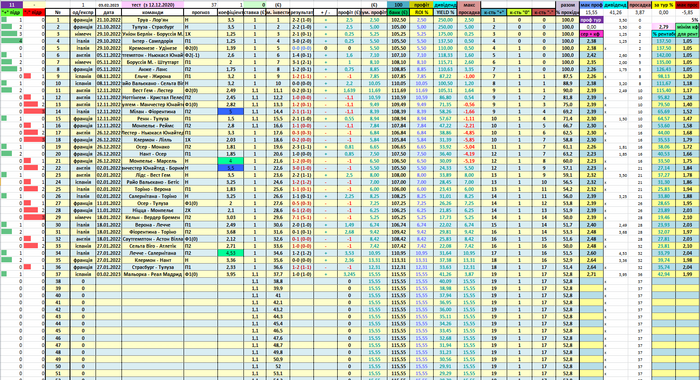Select match cell 'Лідс - Вест Гем'
Viewport: 700px width, 380px height.
click(152, 175)
